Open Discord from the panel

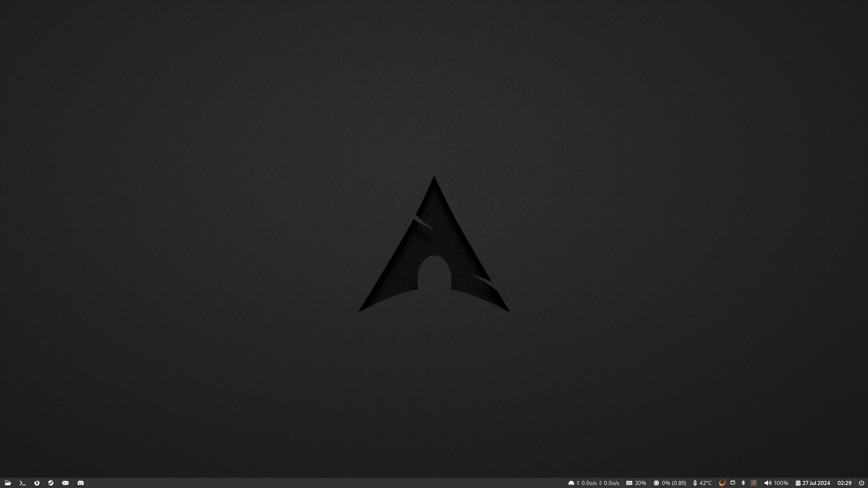(80, 483)
